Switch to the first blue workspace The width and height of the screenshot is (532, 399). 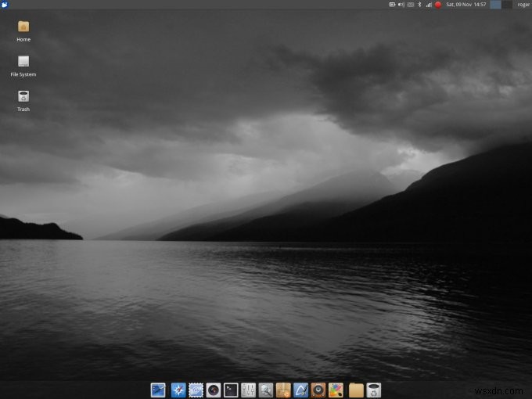coord(496,5)
